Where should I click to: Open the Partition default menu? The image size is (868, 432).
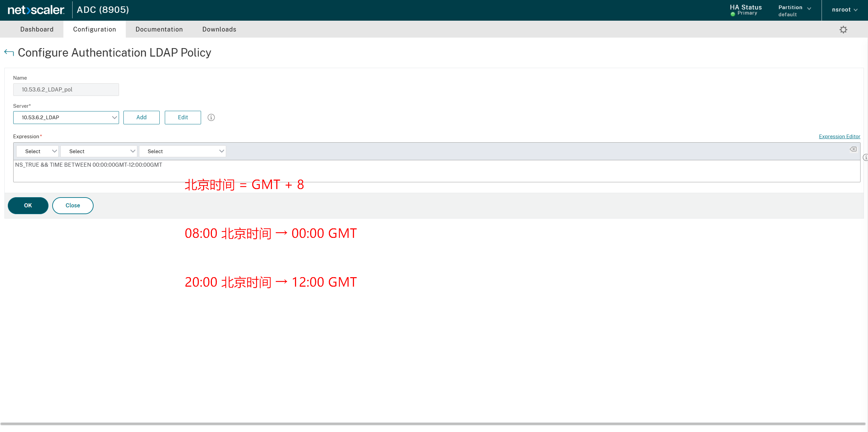[794, 11]
